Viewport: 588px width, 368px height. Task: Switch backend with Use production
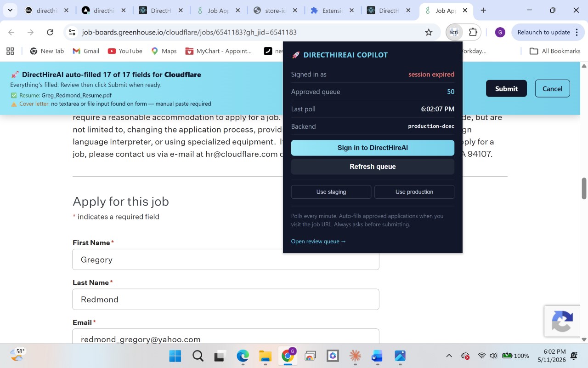pyautogui.click(x=414, y=192)
